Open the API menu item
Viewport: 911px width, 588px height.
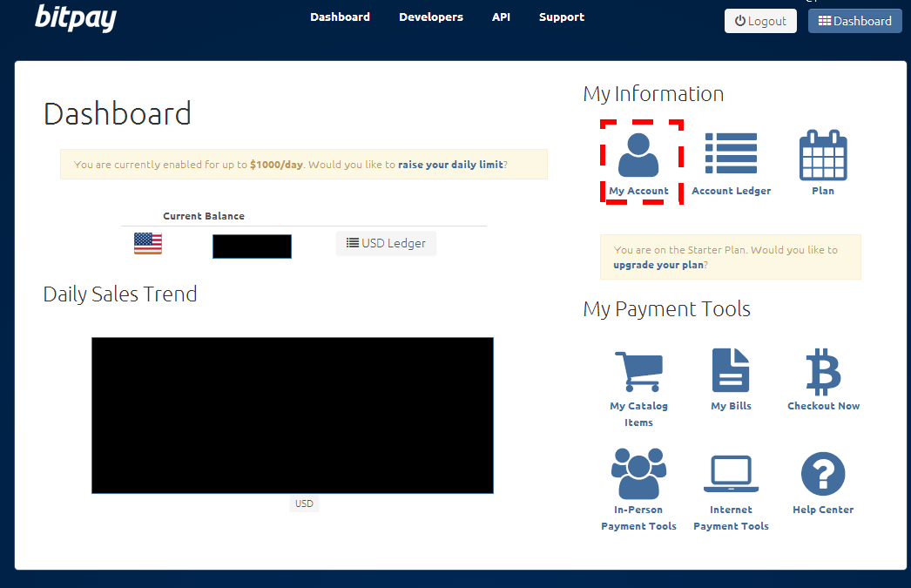tap(501, 17)
